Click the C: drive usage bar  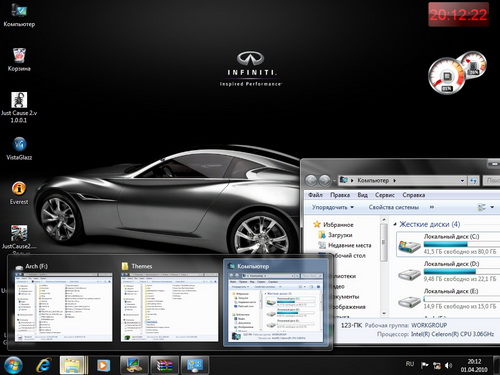(x=462, y=244)
